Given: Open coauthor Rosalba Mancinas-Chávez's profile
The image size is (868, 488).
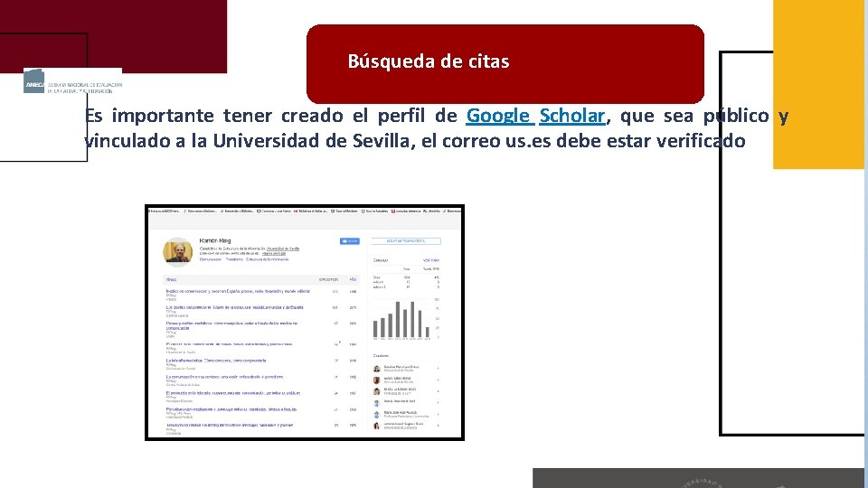Looking at the screenshot, I should pos(401,366).
